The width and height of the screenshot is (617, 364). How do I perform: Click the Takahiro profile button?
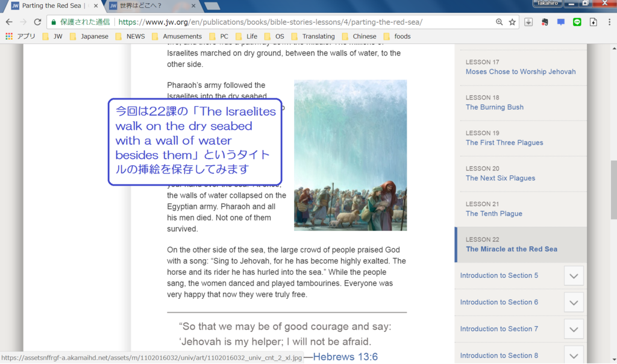(547, 3)
